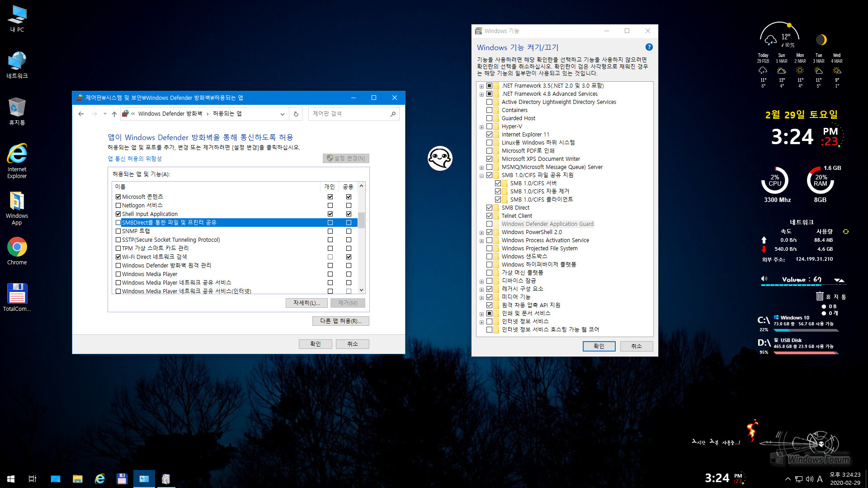868x488 pixels.
Task: Expand the Hyper-V tree node
Action: [481, 127]
